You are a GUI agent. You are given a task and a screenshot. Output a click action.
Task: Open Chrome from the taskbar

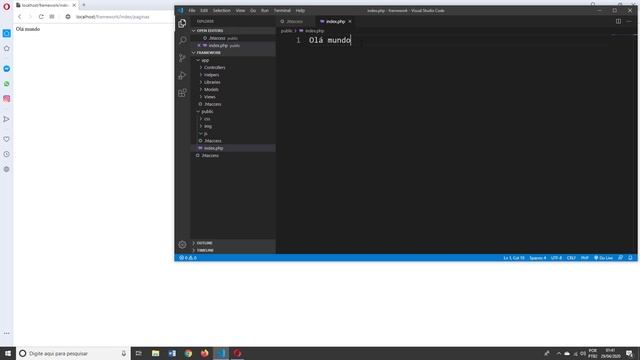click(188, 353)
